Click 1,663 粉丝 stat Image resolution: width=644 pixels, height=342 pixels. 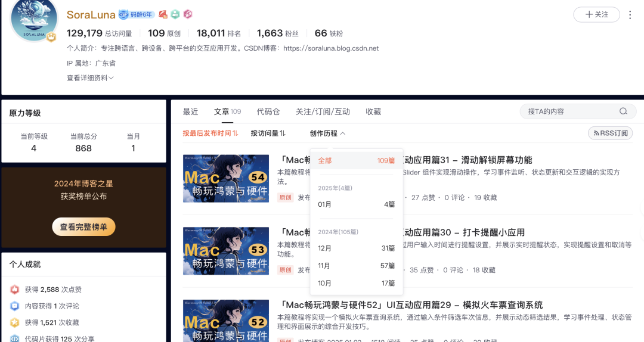(x=278, y=33)
